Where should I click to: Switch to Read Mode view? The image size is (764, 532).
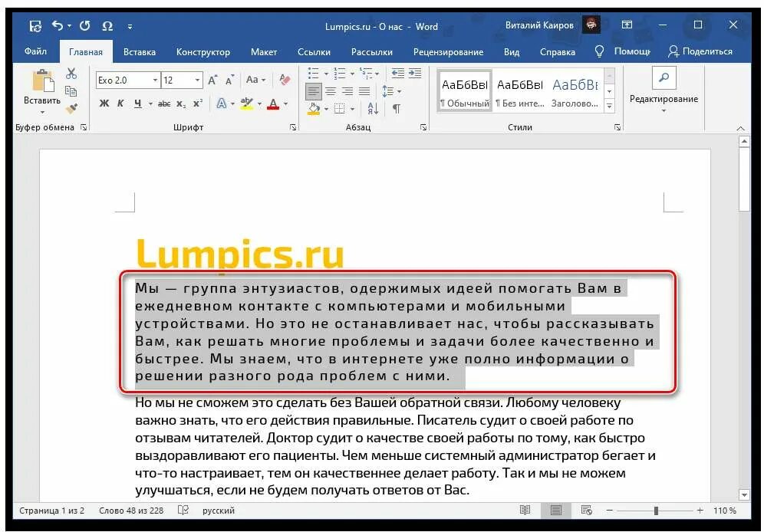coord(525,510)
